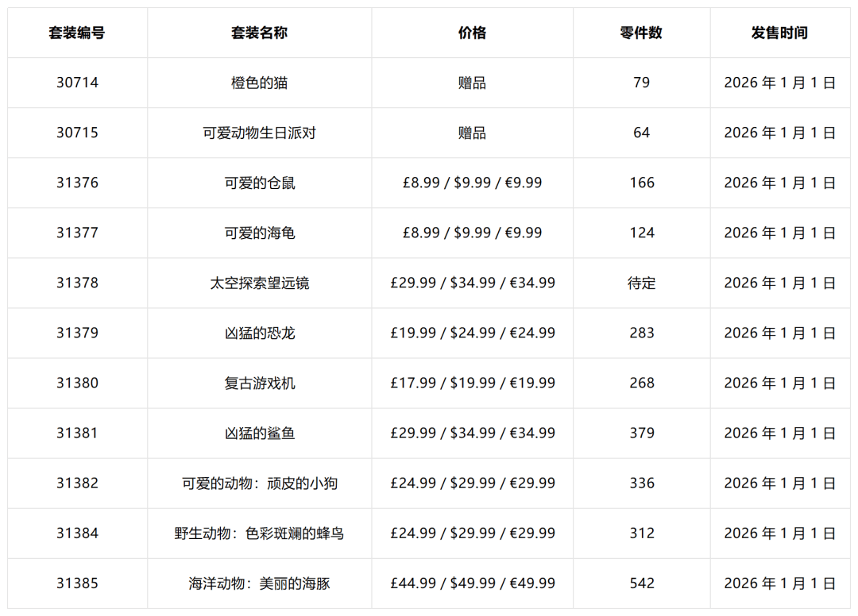The width and height of the screenshot is (858, 616).
Task: Click the 发售时间 column header
Action: [779, 33]
